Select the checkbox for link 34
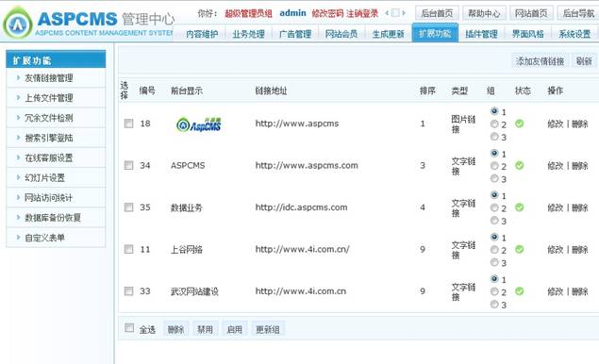The height and width of the screenshot is (364, 599). point(128,165)
